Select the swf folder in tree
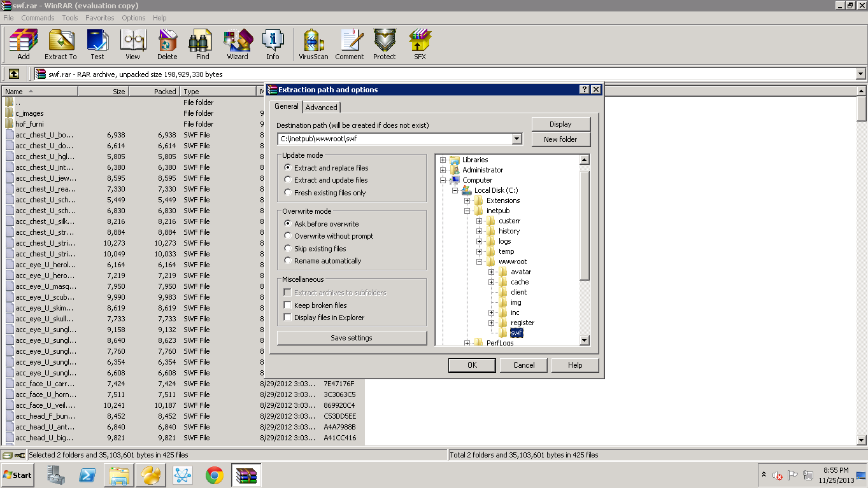 [x=516, y=333]
